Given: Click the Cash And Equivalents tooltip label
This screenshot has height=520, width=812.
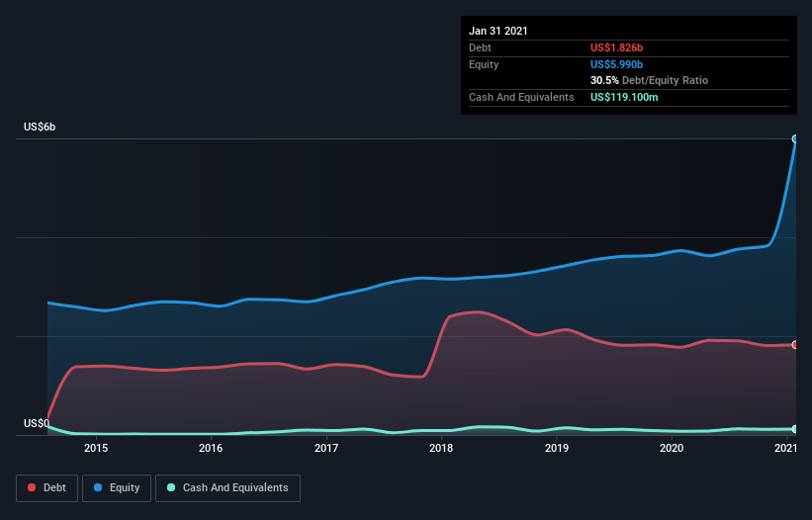Looking at the screenshot, I should (521, 97).
